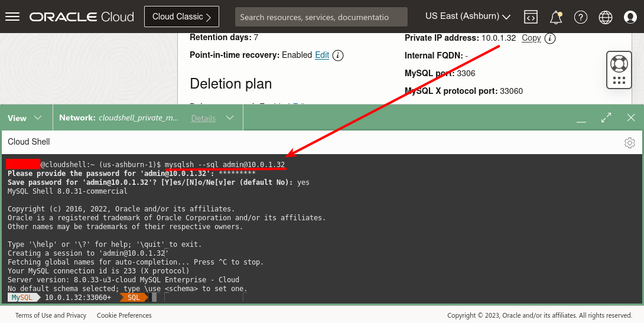Expand the US East (Ashburn) region dropdown
This screenshot has height=323, width=644.
(468, 17)
